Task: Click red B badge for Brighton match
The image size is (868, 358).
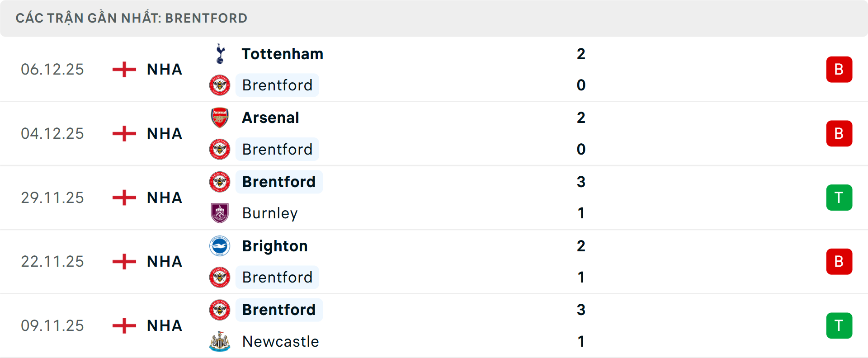Action: tap(839, 261)
